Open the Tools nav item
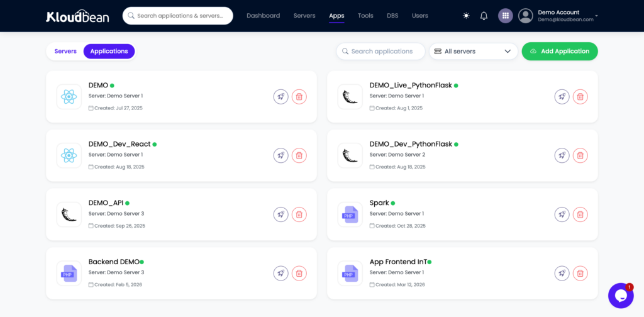This screenshot has width=644, height=317. click(x=365, y=16)
